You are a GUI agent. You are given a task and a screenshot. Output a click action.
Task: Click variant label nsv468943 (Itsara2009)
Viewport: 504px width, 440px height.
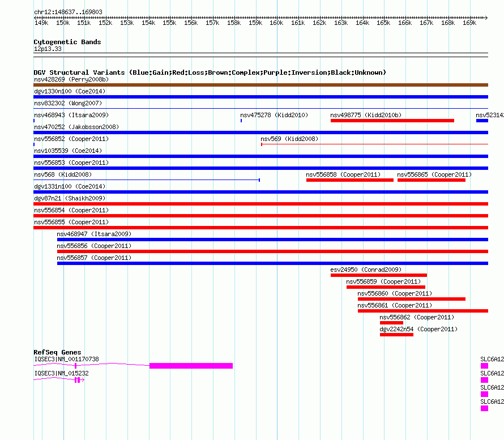(71, 115)
